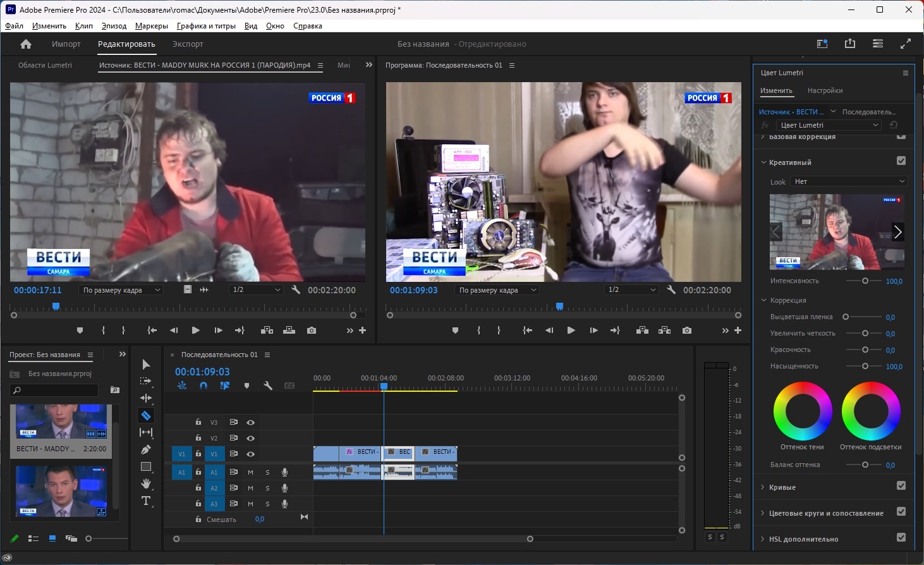This screenshot has width=924, height=565.
Task: Open Program monitor wrench settings
Action: [671, 290]
